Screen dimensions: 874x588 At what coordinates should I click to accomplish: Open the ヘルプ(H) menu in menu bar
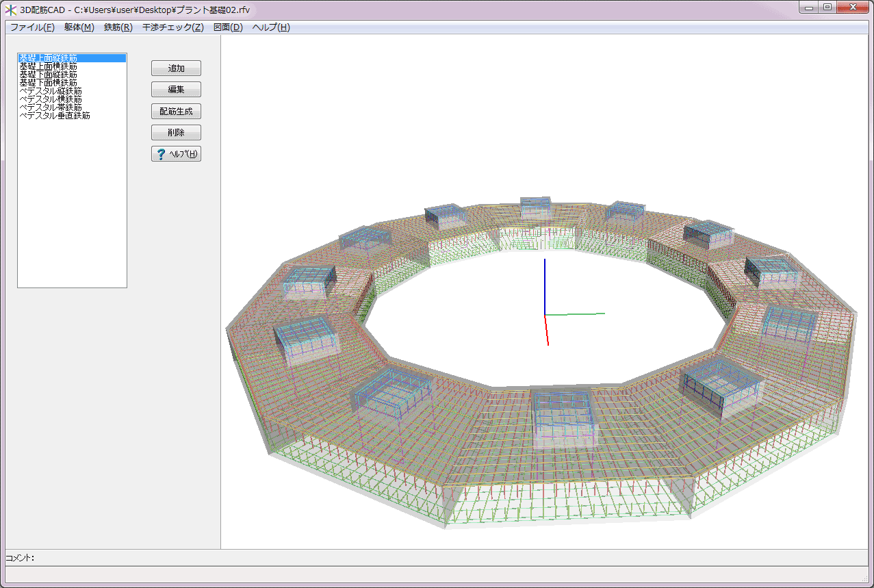pyautogui.click(x=271, y=27)
